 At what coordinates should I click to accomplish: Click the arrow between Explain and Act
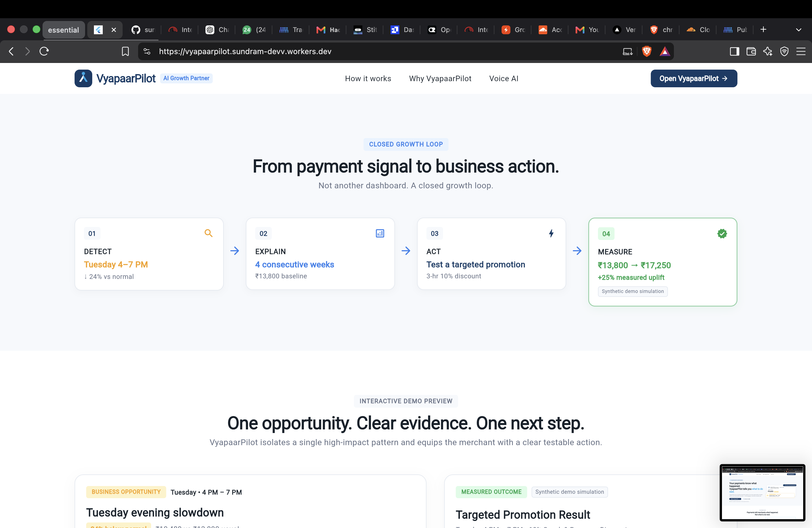[x=406, y=251]
